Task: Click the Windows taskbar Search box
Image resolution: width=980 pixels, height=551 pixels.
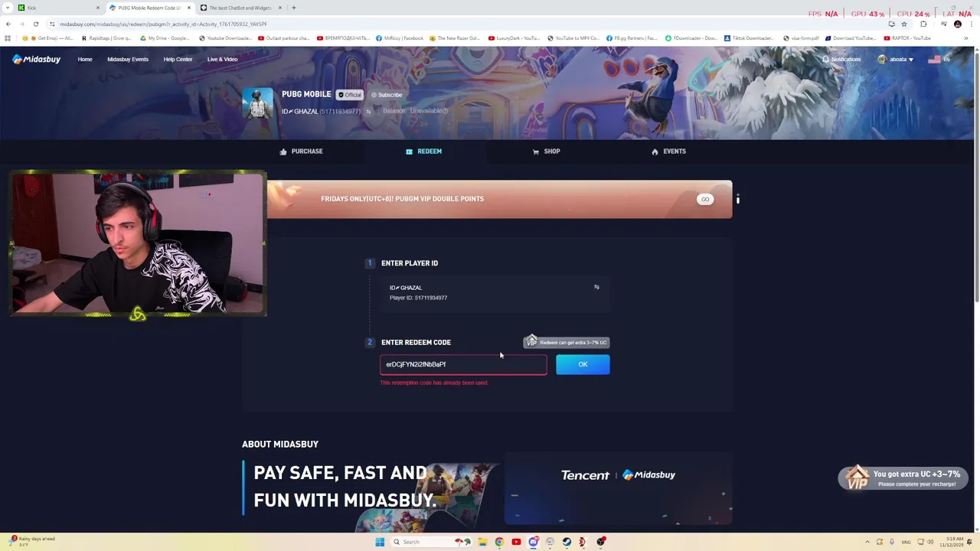Action: pyautogui.click(x=420, y=542)
